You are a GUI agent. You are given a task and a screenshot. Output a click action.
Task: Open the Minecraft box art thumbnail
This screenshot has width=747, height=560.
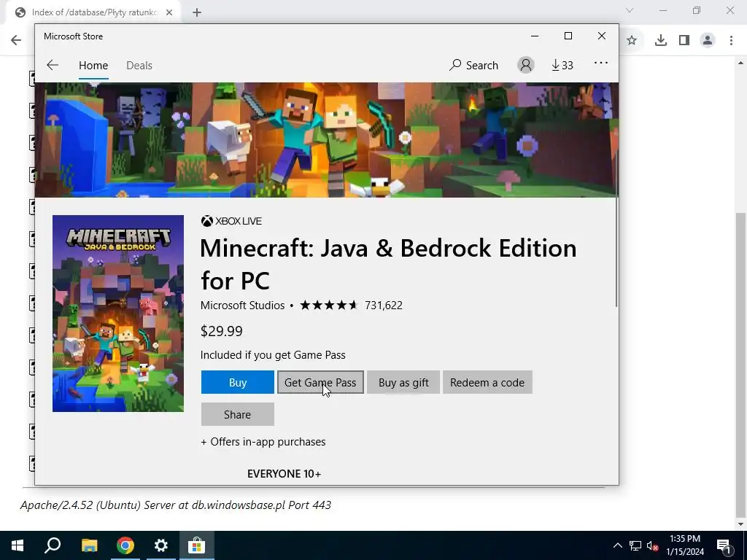tap(118, 314)
